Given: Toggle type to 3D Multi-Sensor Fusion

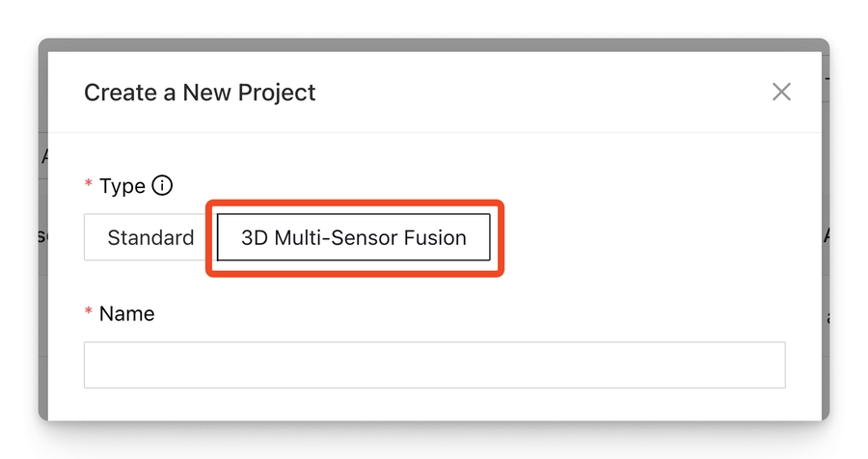Looking at the screenshot, I should (353, 237).
